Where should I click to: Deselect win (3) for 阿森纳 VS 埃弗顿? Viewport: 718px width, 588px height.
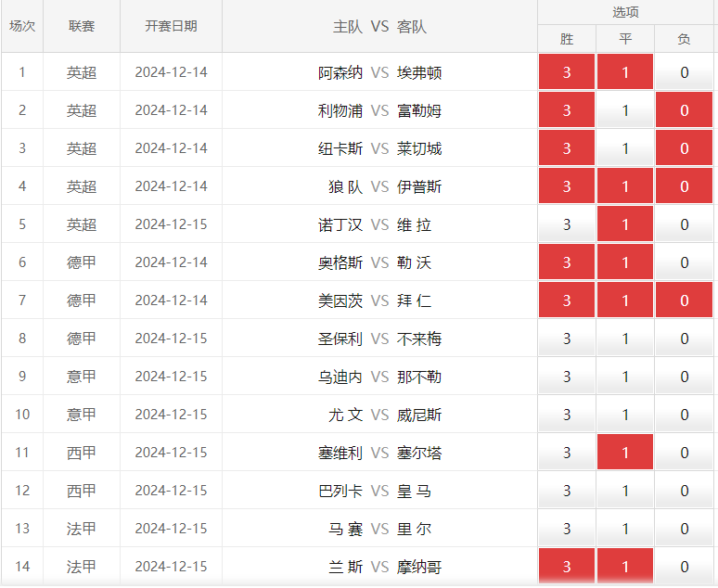[x=567, y=72]
